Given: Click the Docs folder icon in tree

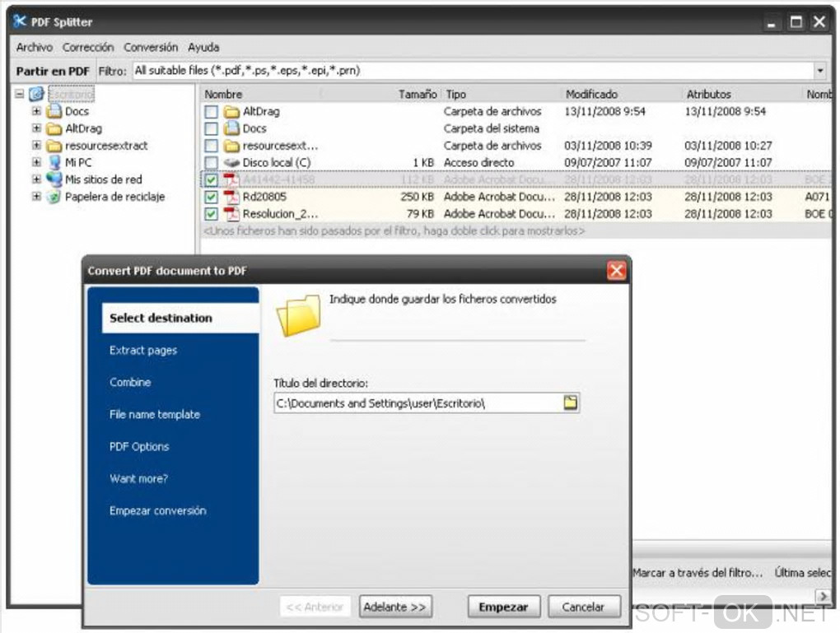Looking at the screenshot, I should (x=54, y=111).
